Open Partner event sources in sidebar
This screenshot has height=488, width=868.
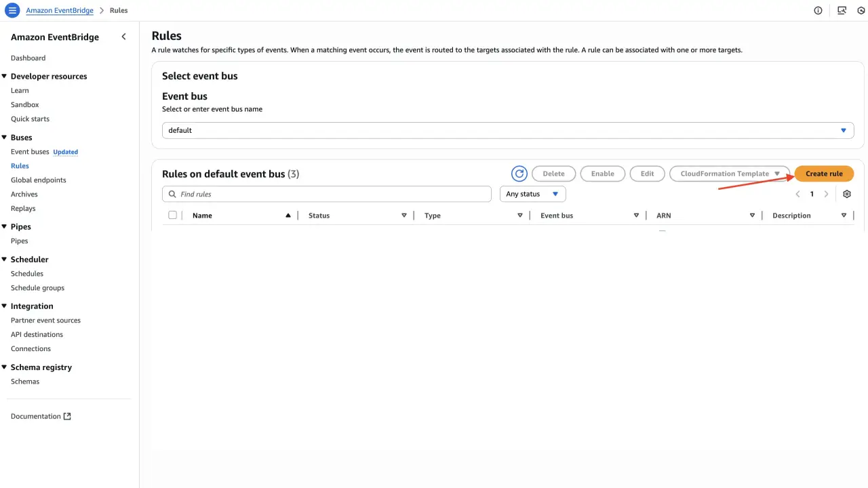pos(45,321)
